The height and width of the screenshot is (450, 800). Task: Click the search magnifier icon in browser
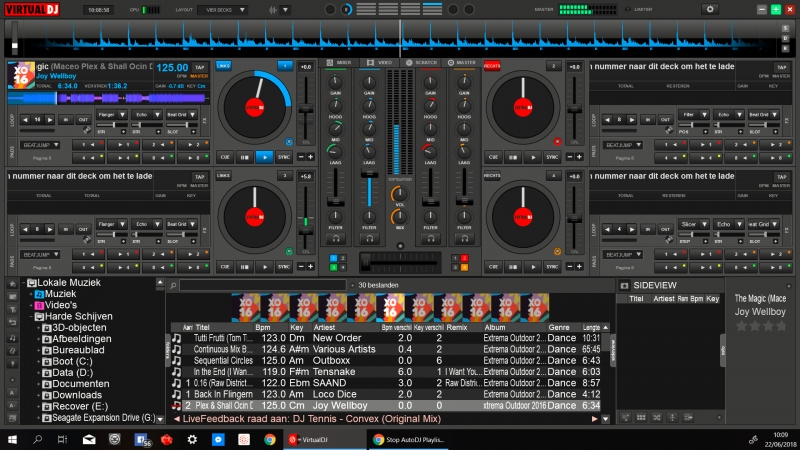pos(173,285)
